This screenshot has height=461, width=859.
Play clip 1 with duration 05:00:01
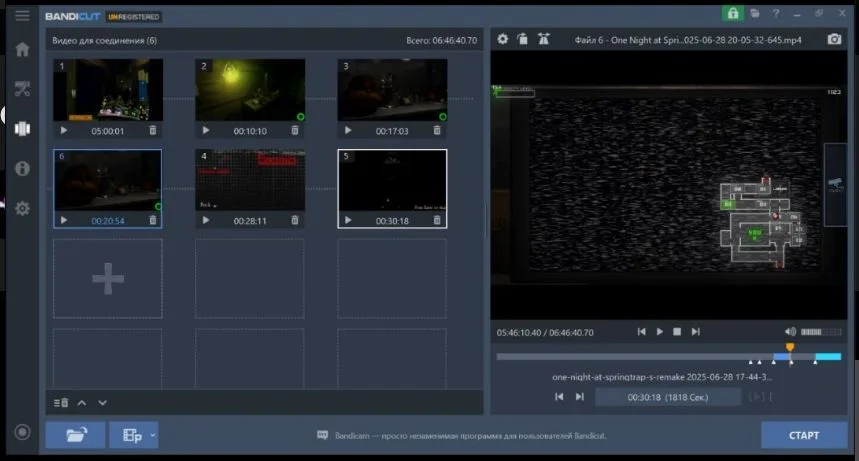point(64,130)
